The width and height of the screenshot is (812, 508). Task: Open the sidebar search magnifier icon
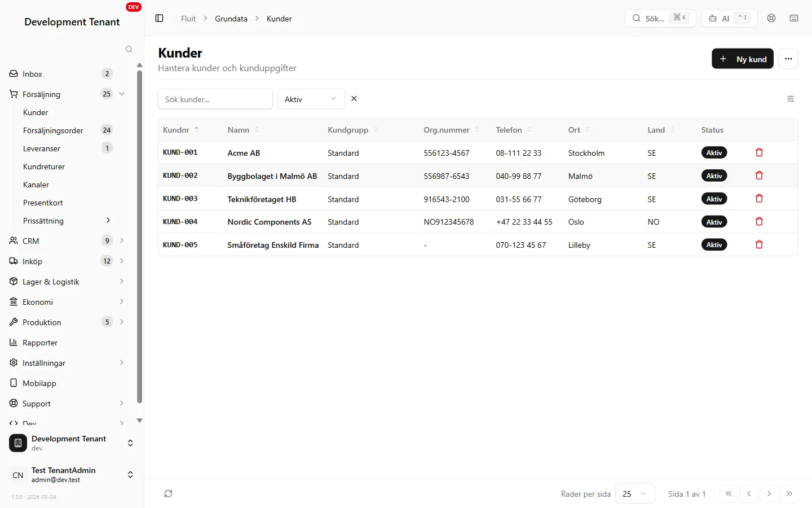(129, 49)
